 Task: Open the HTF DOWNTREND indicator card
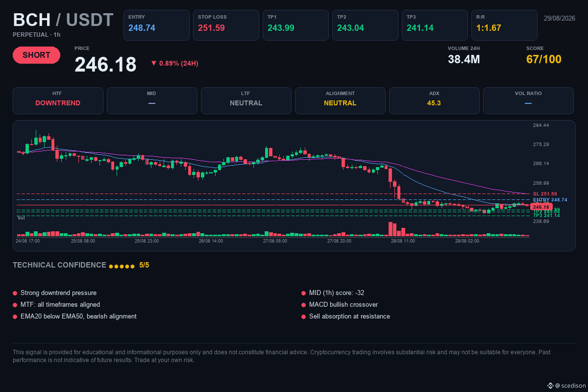[x=58, y=101]
